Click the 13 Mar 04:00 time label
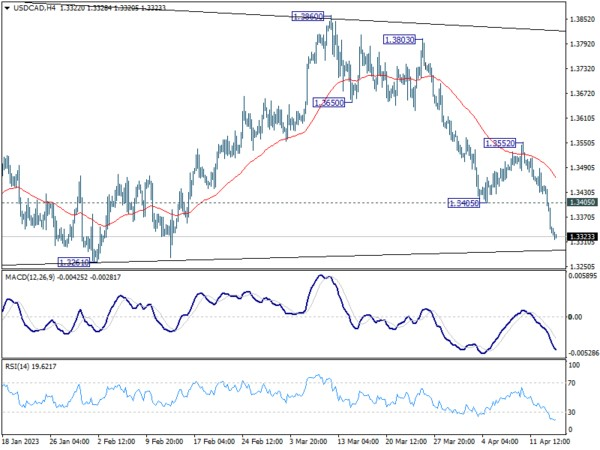Image resolution: width=600 pixels, height=450 pixels. 358,441
